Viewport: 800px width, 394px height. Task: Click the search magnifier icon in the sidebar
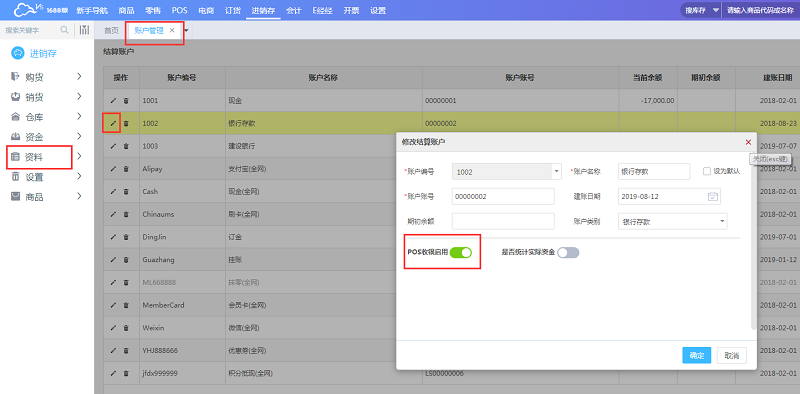point(64,30)
